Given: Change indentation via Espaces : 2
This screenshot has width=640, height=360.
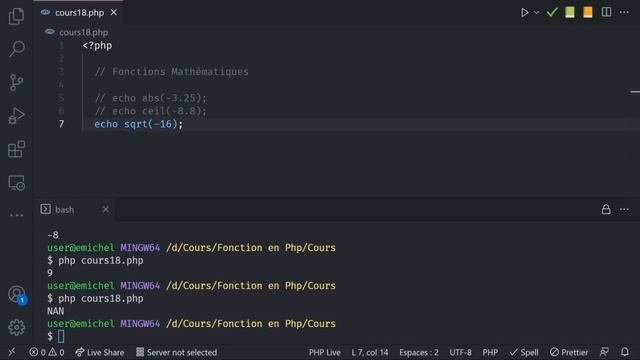Looking at the screenshot, I should tap(419, 352).
